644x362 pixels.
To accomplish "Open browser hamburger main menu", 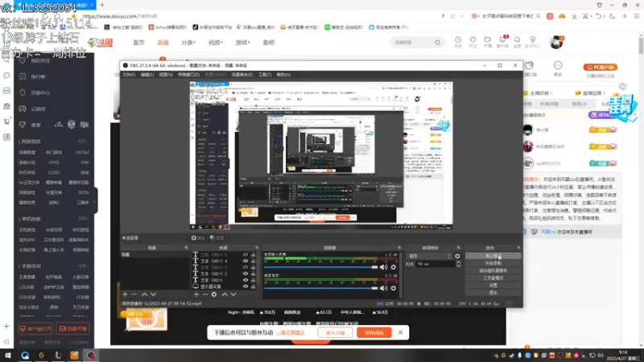I will click(637, 16).
